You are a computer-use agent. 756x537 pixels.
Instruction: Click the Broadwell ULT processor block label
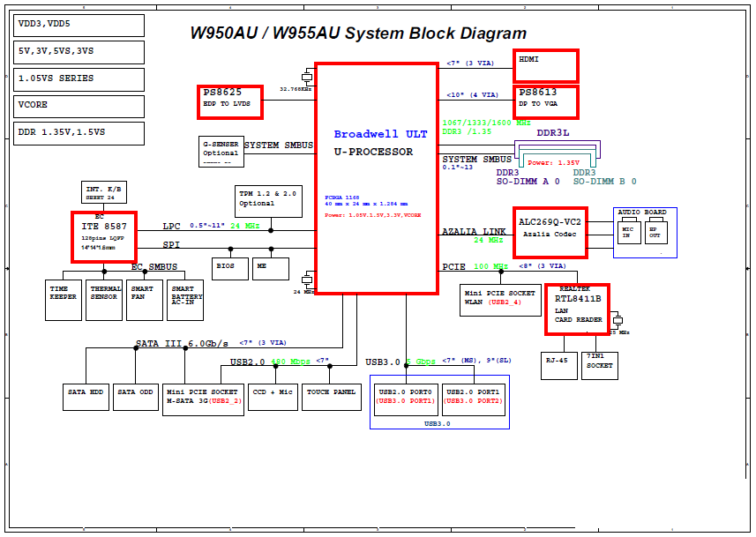[380, 134]
